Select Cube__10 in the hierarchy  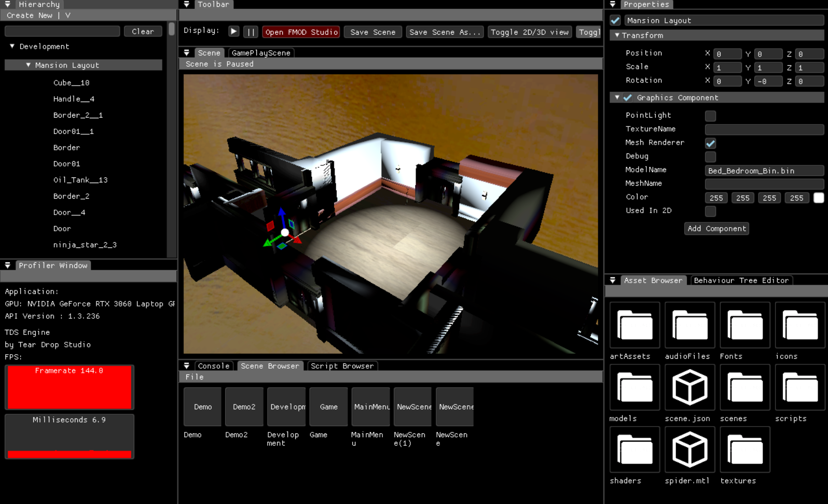(71, 82)
